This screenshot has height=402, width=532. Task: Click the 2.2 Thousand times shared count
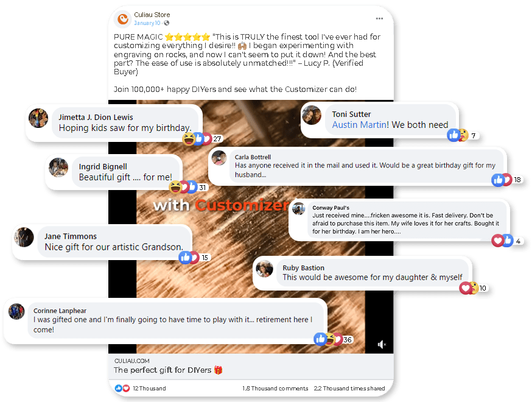click(x=349, y=388)
